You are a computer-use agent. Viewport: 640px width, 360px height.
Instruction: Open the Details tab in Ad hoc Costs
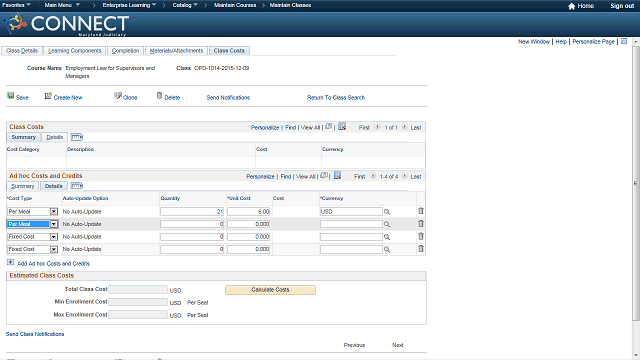(53, 186)
